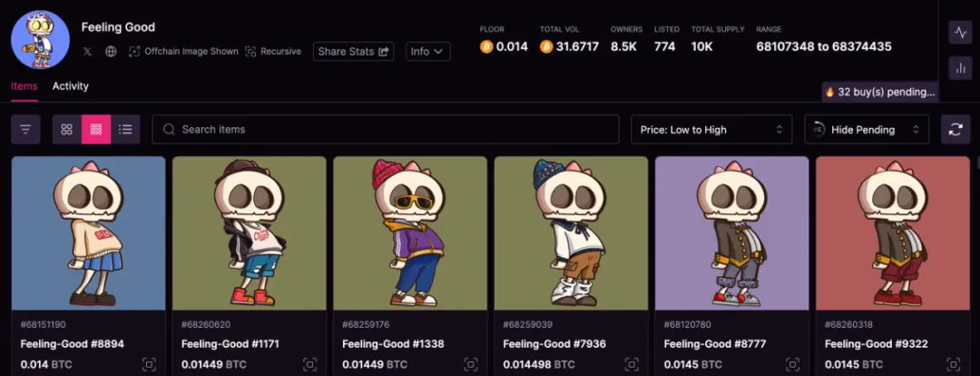Toggle the Recursive option
980x376 pixels.
pyautogui.click(x=273, y=51)
